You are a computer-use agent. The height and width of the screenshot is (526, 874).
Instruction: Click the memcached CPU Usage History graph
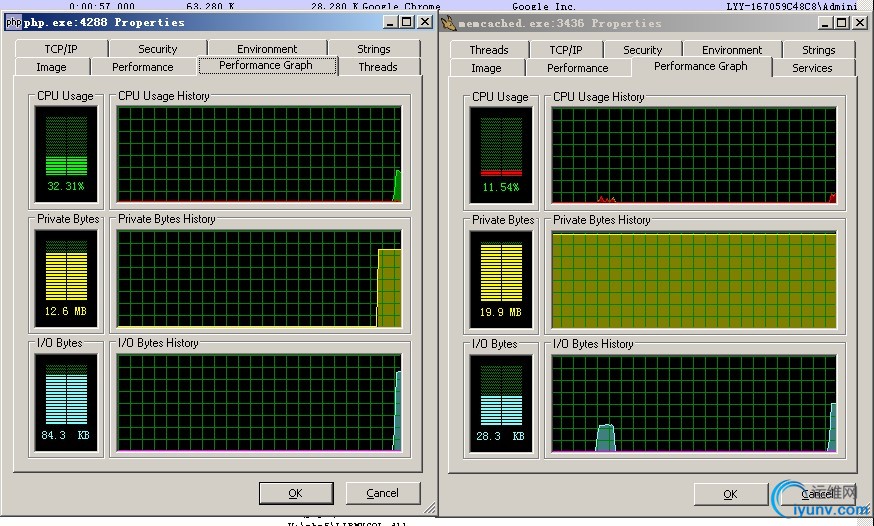[693, 155]
